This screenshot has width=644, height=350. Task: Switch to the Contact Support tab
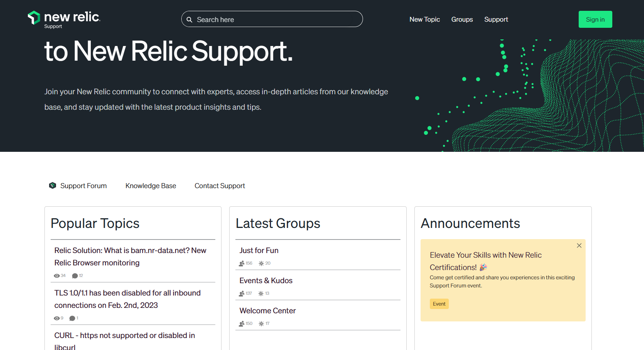[220, 185]
